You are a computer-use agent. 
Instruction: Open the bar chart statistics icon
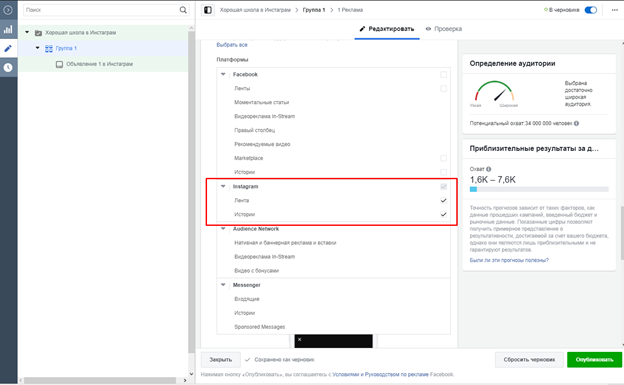8,29
